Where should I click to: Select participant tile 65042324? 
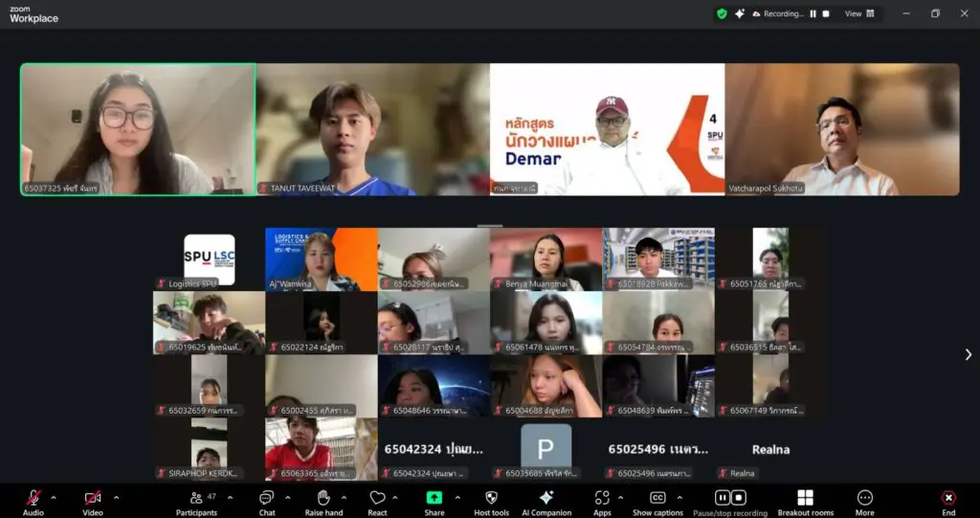coord(434,449)
